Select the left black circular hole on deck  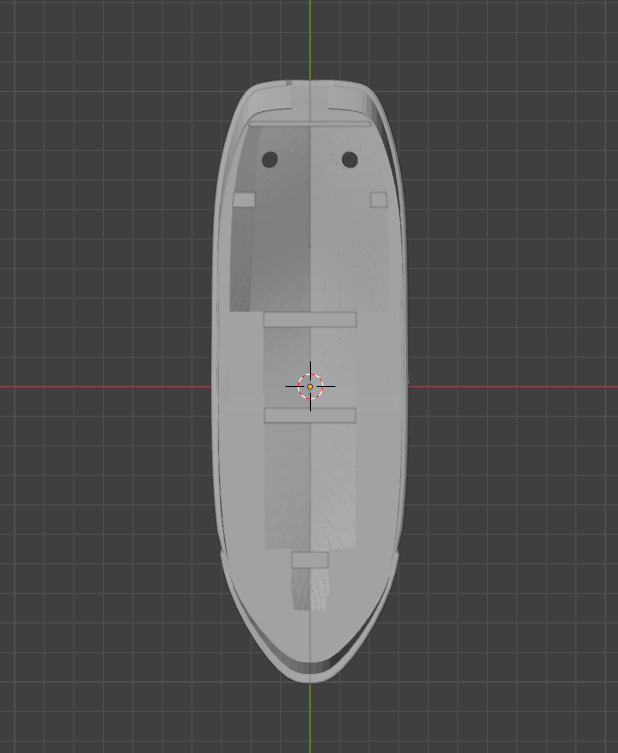[x=270, y=159]
